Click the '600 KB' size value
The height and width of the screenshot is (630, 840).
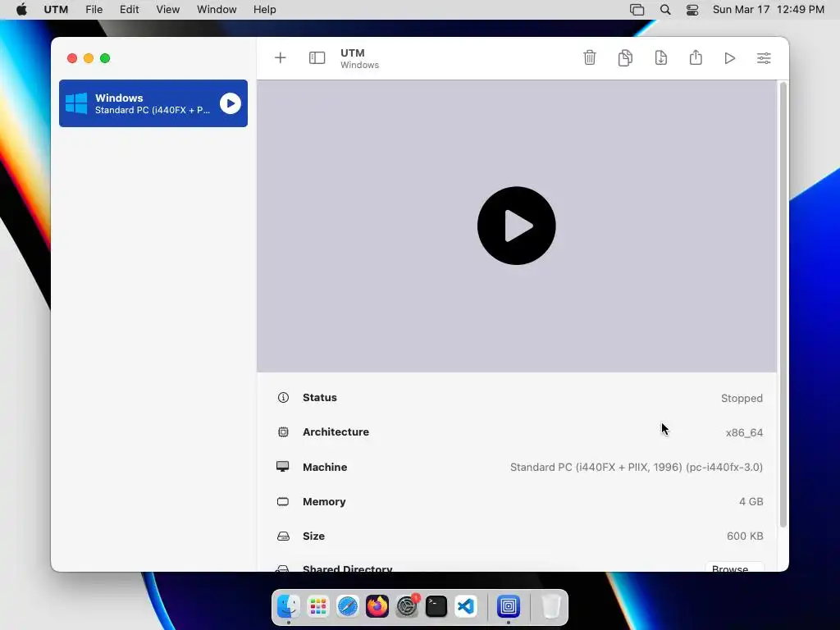click(745, 536)
